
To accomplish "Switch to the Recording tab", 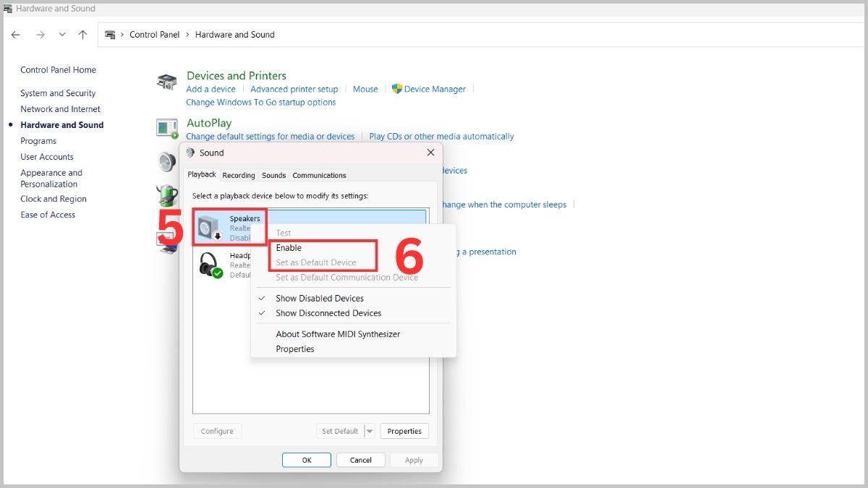I will [x=239, y=175].
